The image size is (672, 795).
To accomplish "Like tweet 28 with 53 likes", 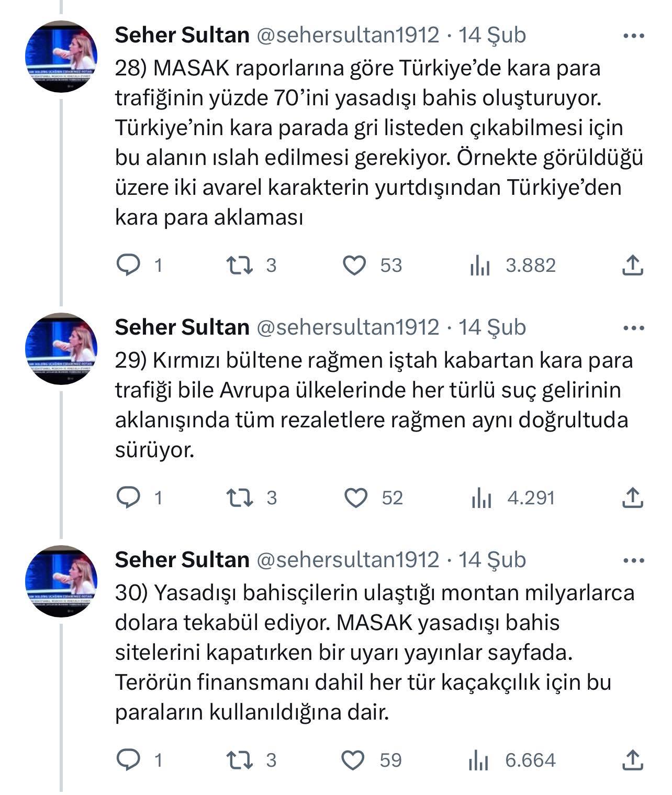I will [x=354, y=265].
